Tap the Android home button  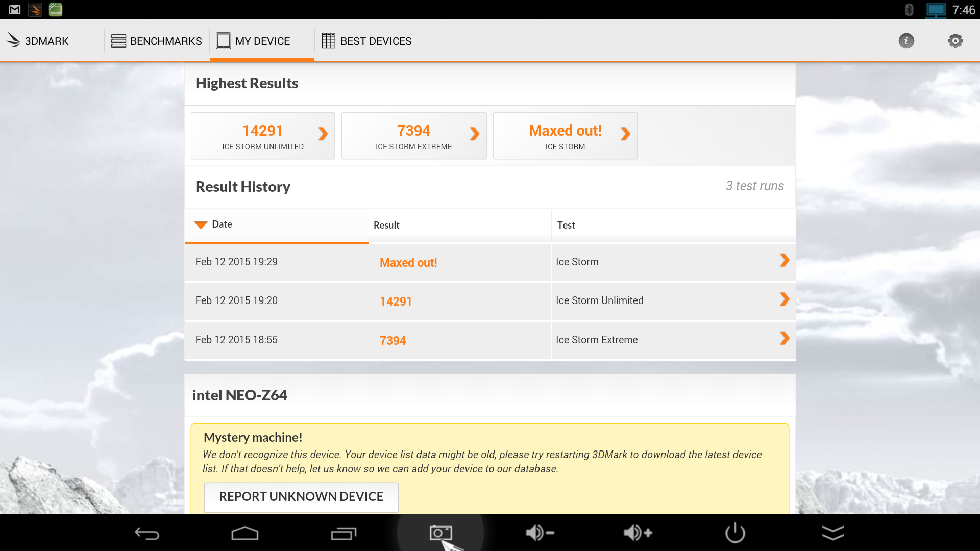245,533
